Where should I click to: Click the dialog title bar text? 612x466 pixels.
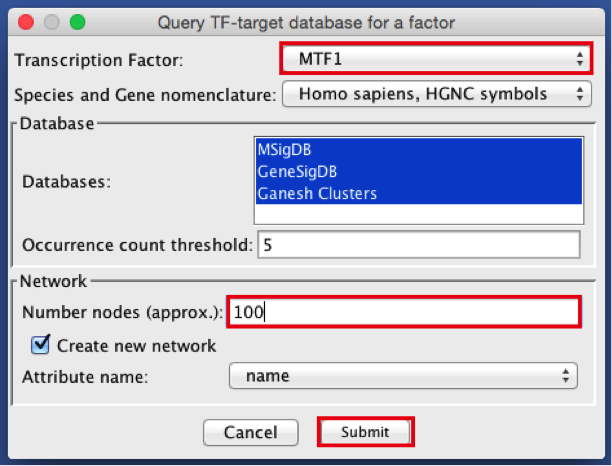[x=305, y=21]
